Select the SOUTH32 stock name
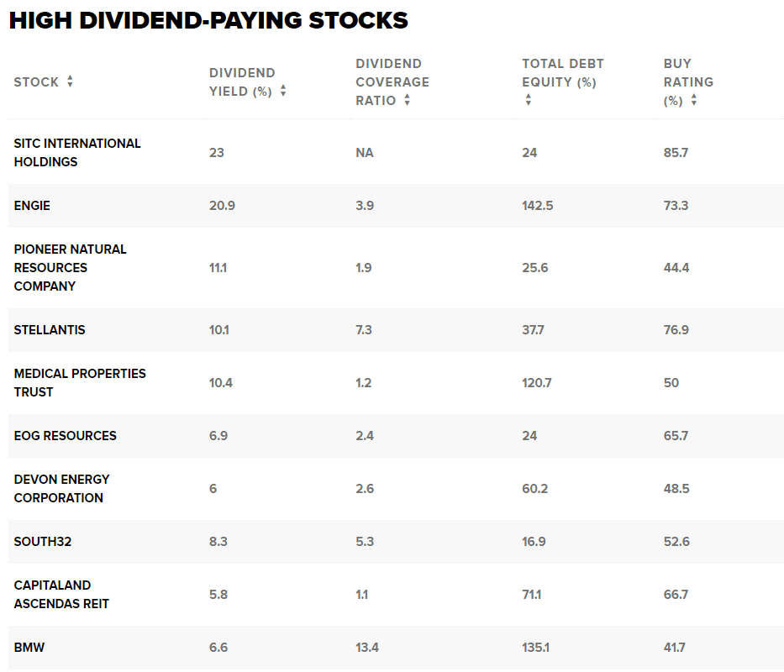 tap(43, 542)
